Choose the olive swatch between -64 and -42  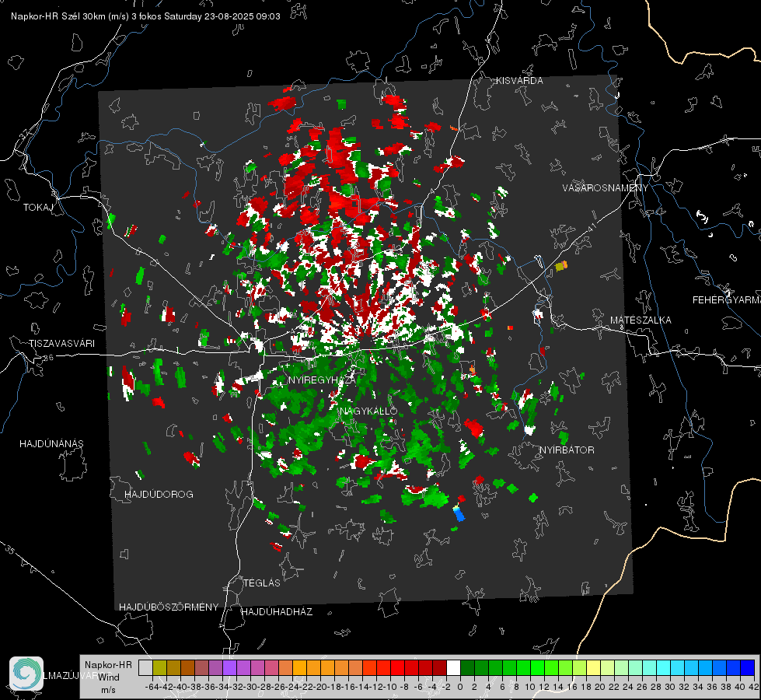[x=159, y=668]
